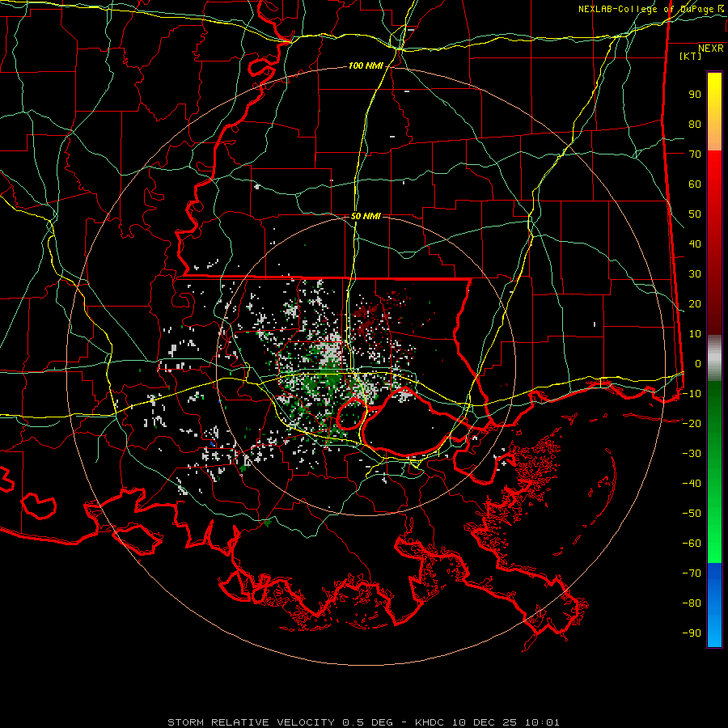Image resolution: width=728 pixels, height=728 pixels.
Task: Click the "[KT]" units label
Action: pos(691,56)
